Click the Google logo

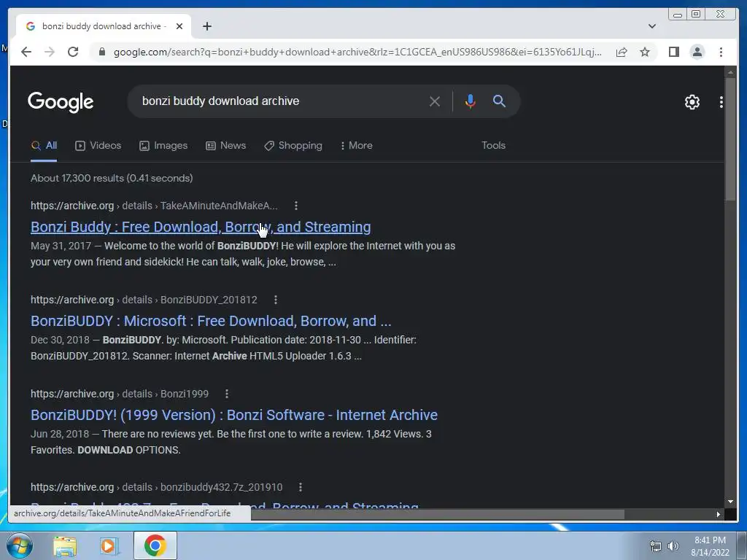point(61,102)
